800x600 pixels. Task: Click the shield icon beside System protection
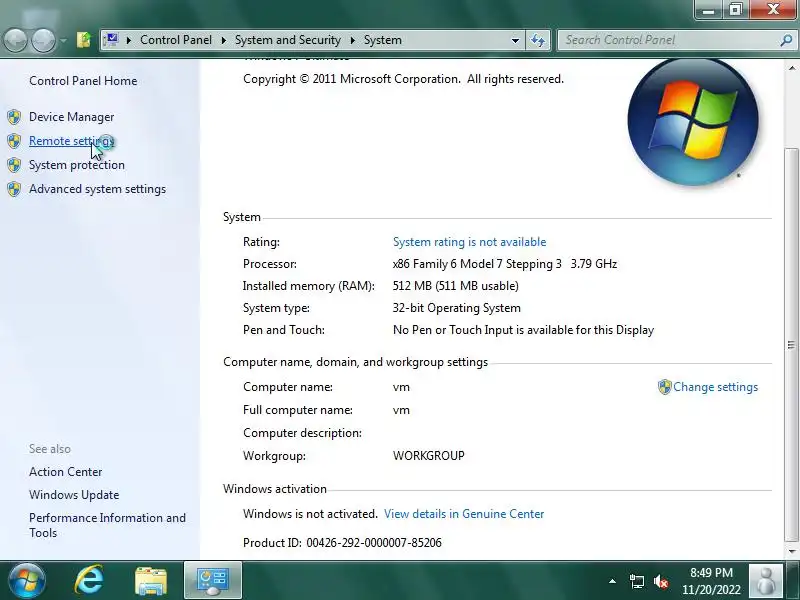(14, 165)
